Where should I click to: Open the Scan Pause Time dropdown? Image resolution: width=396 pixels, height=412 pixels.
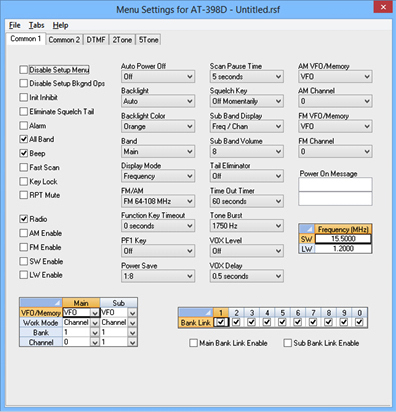point(247,77)
